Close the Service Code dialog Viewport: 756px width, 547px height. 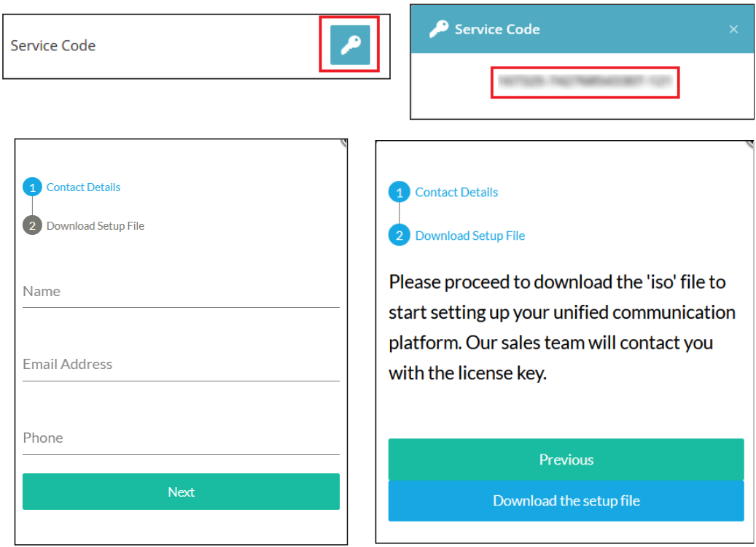tap(733, 30)
